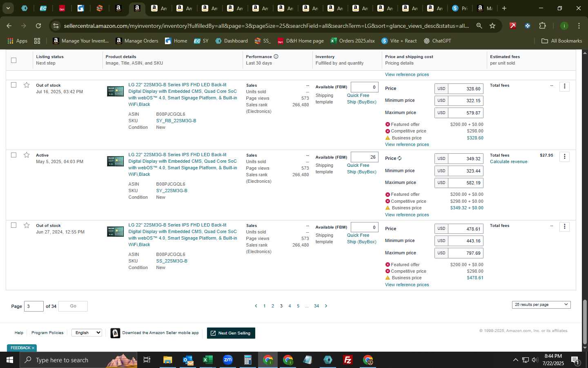The image size is (588, 368).
Task: Click the Download Amazon Seller app icon
Action: click(x=116, y=333)
